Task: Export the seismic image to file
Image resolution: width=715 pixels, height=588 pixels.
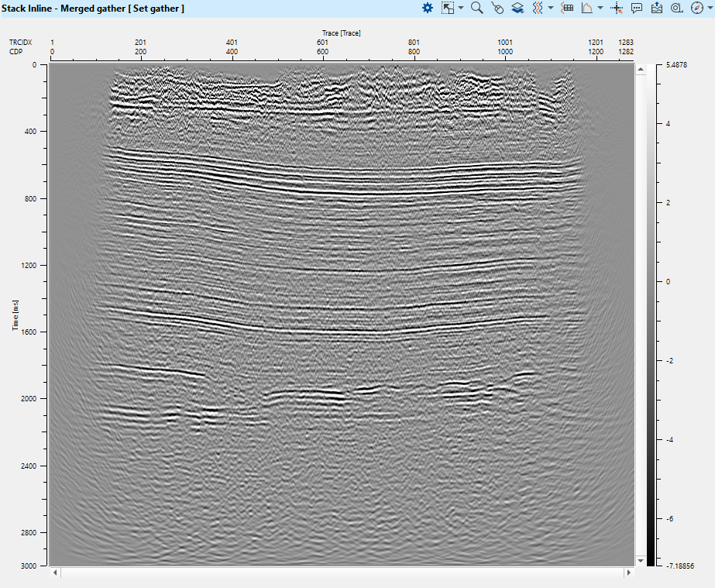Action: (x=657, y=8)
